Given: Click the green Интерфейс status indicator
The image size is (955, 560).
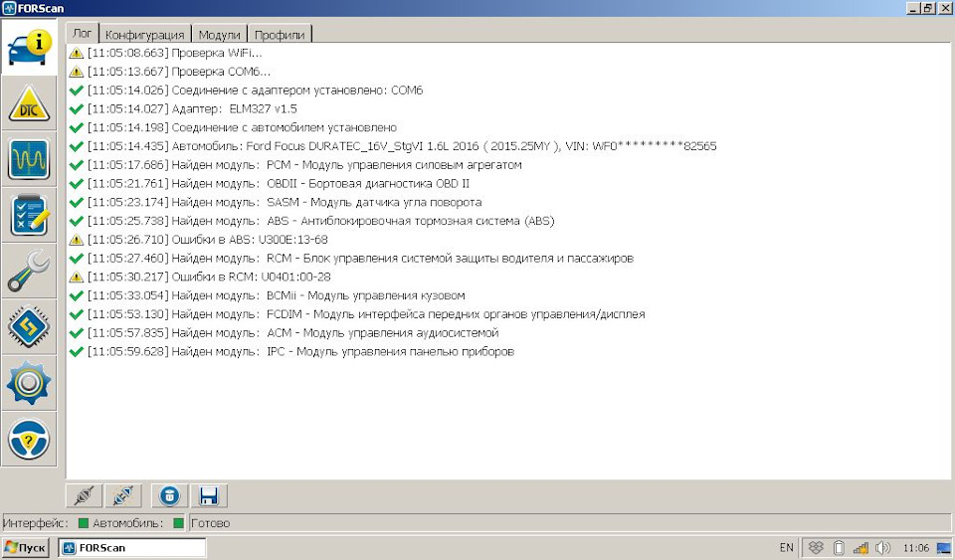Looking at the screenshot, I should pyautogui.click(x=84, y=523).
